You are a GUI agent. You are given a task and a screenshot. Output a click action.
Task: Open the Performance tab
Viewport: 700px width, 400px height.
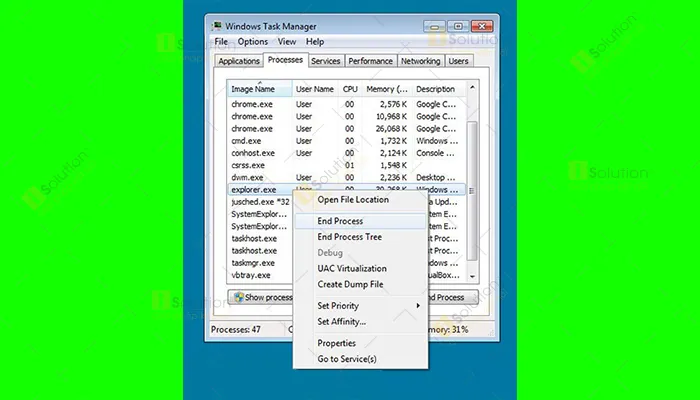tap(371, 61)
